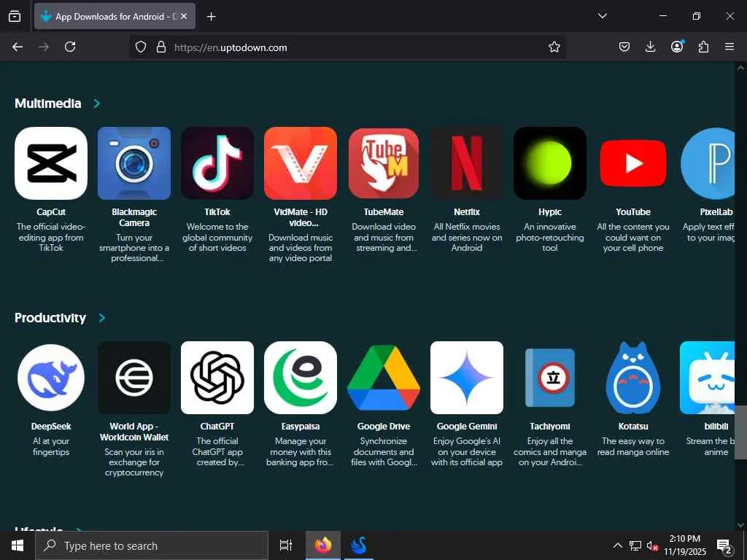Image resolution: width=747 pixels, height=560 pixels.
Task: Click the uptodown.com address bar
Action: [348, 47]
